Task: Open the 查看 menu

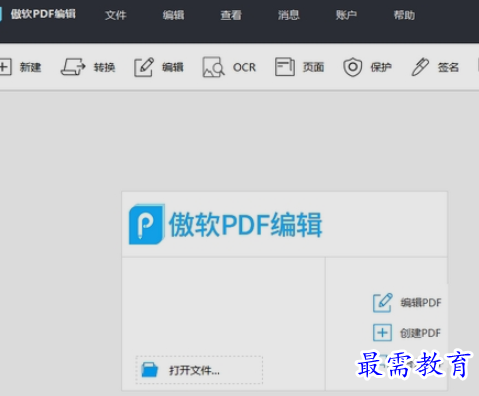Action: [x=231, y=15]
